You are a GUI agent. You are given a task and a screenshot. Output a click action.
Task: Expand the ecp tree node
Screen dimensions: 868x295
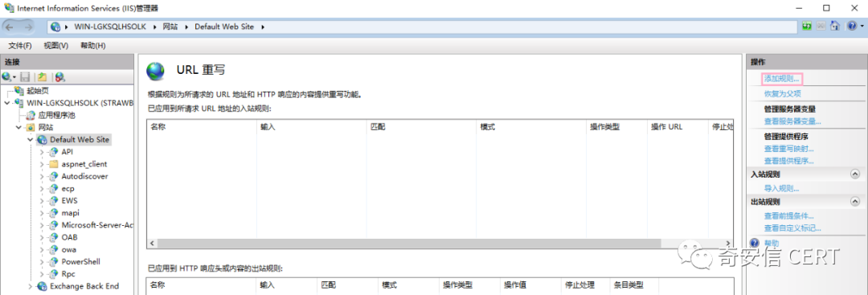[42, 188]
